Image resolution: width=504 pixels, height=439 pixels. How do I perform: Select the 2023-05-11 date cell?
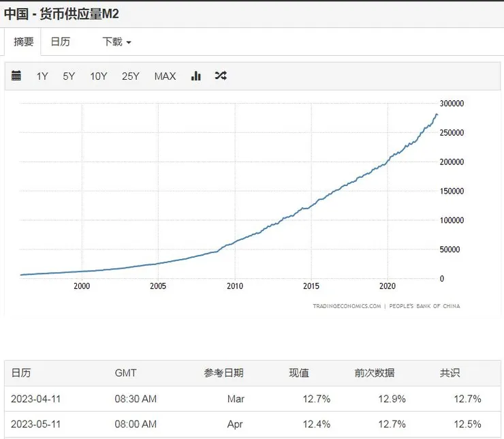pos(35,424)
